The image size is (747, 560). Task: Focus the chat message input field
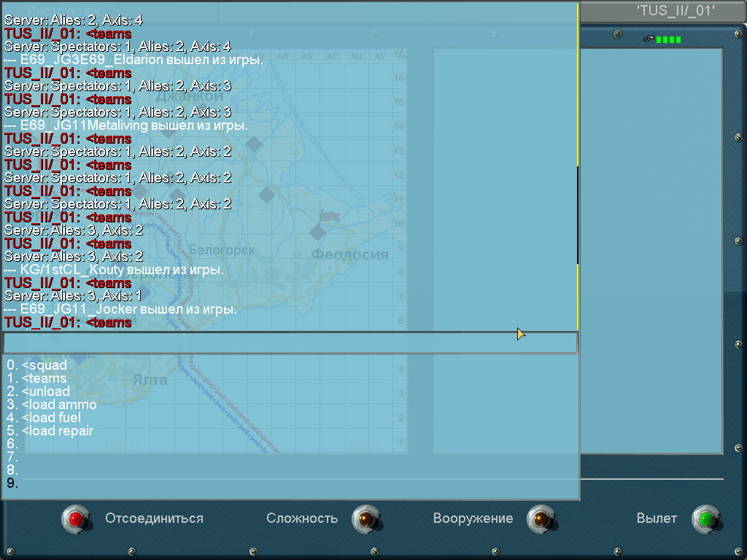[x=290, y=343]
